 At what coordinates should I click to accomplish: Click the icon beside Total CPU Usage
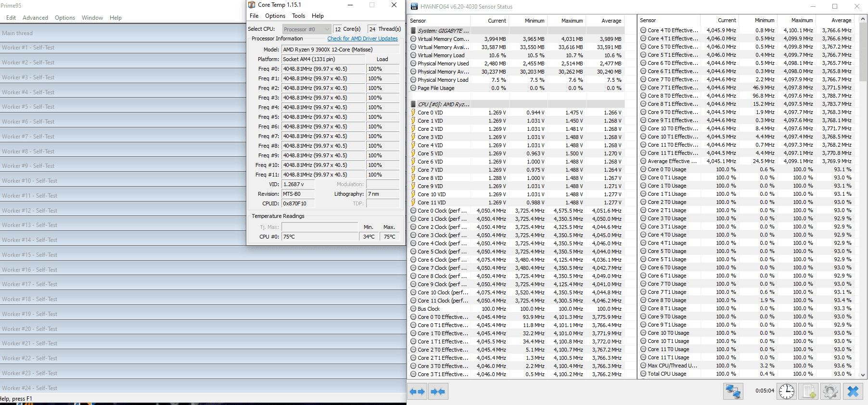pos(643,374)
